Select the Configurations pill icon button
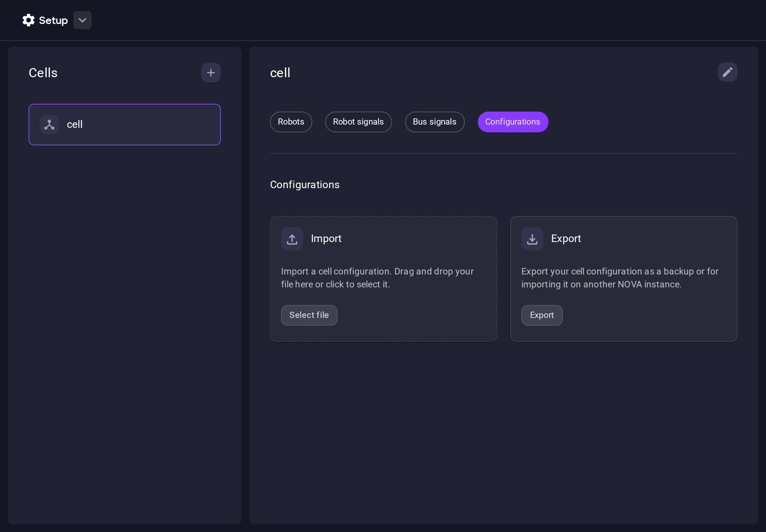This screenshot has height=532, width=766. [512, 122]
